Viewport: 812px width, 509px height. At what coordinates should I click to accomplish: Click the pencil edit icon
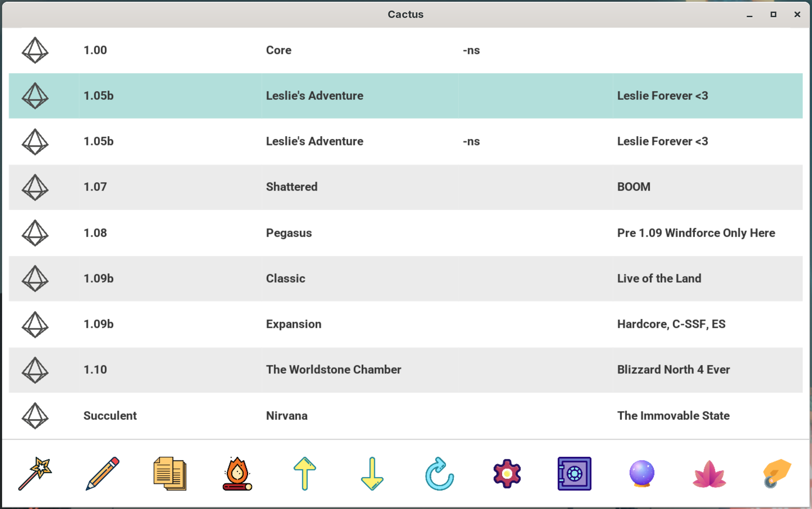click(x=103, y=473)
